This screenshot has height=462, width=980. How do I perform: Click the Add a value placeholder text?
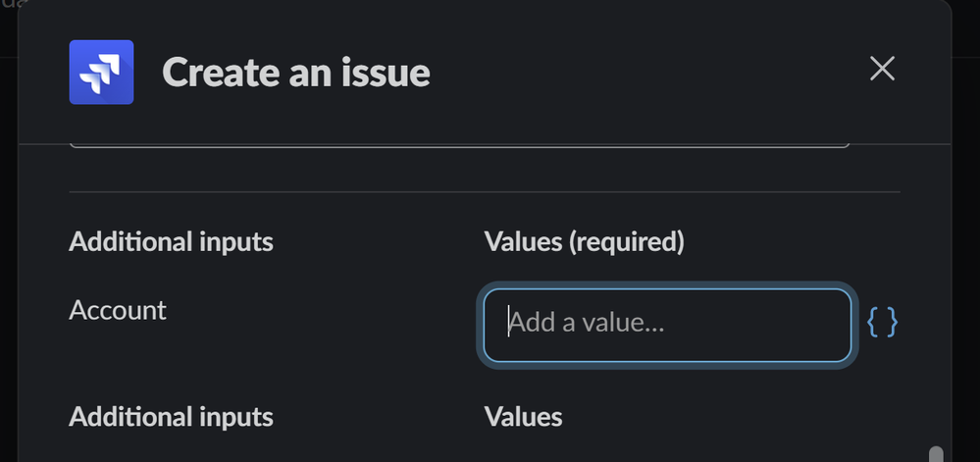[x=586, y=324]
